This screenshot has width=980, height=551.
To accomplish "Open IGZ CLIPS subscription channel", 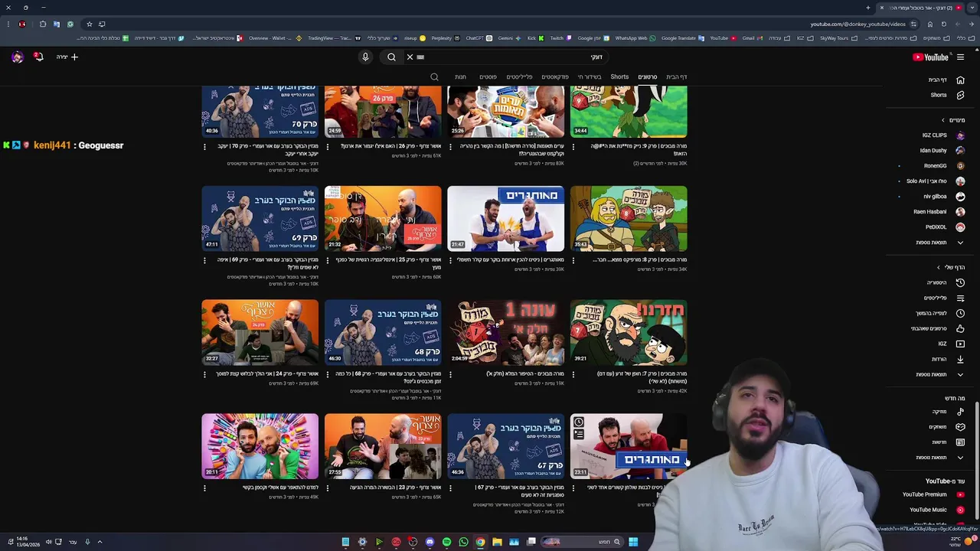I will [942, 135].
